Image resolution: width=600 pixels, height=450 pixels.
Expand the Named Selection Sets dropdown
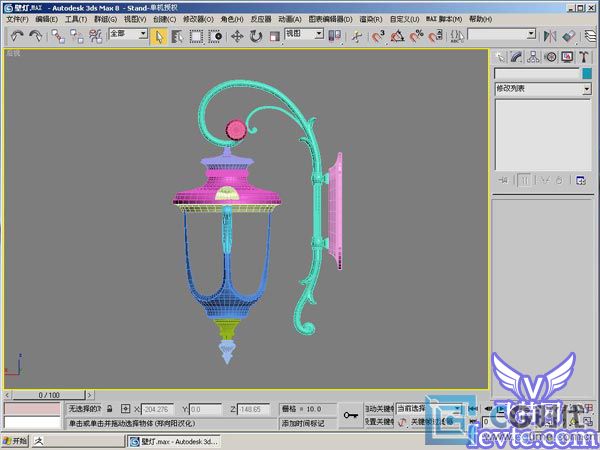coord(531,34)
